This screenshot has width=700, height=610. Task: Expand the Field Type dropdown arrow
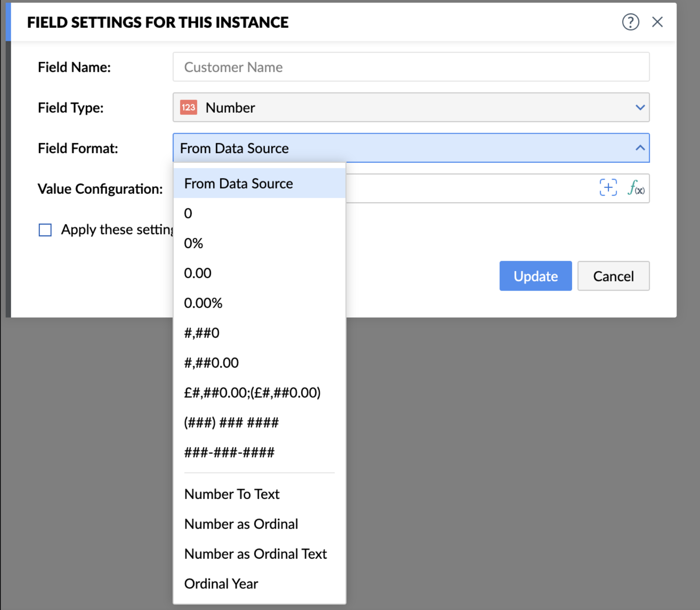[640, 107]
